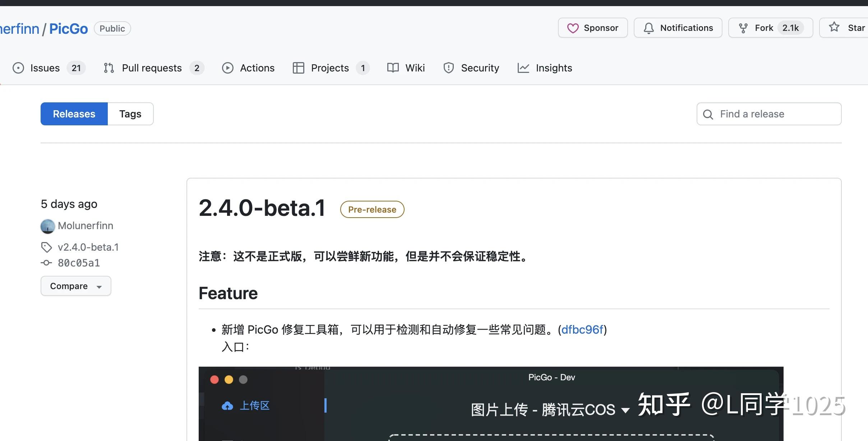The image size is (868, 441).
Task: Click the fork count 2.1k
Action: (790, 28)
